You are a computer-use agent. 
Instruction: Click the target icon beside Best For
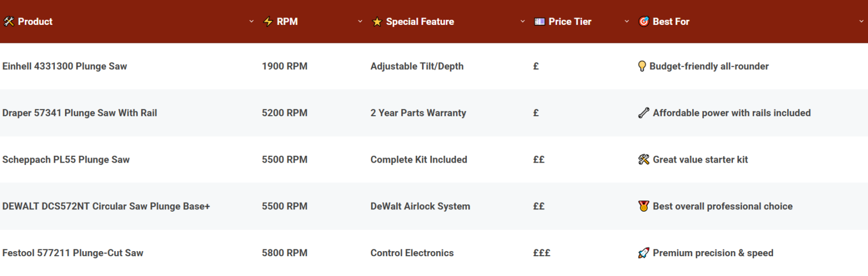click(x=643, y=21)
